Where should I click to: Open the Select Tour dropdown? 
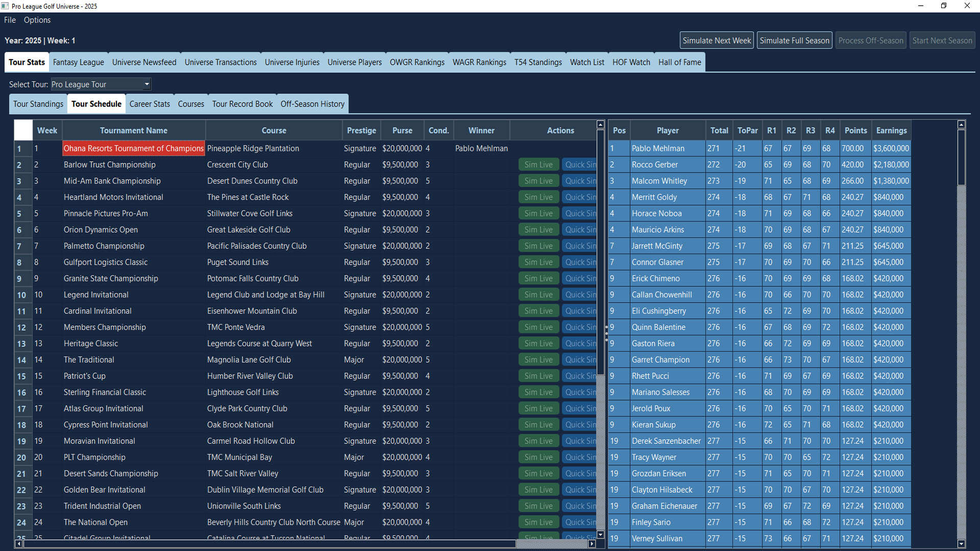tap(145, 84)
